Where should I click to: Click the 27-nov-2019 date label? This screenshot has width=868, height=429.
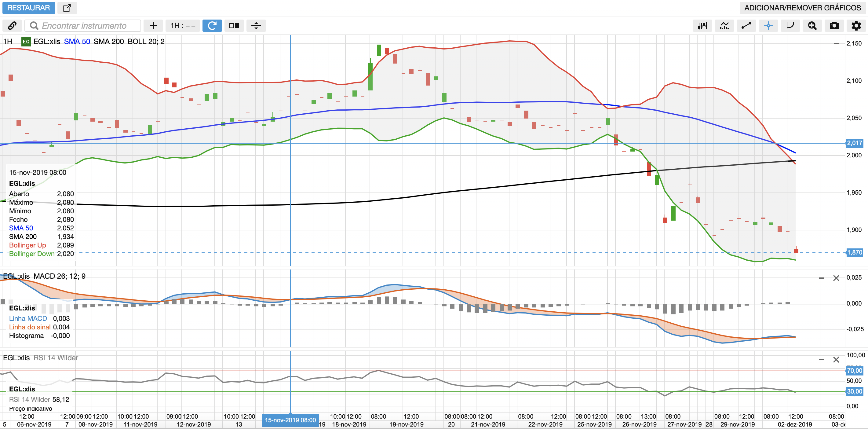(x=684, y=424)
